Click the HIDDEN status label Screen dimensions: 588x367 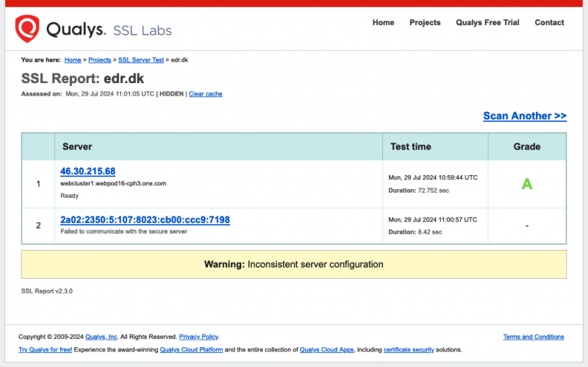tap(171, 94)
